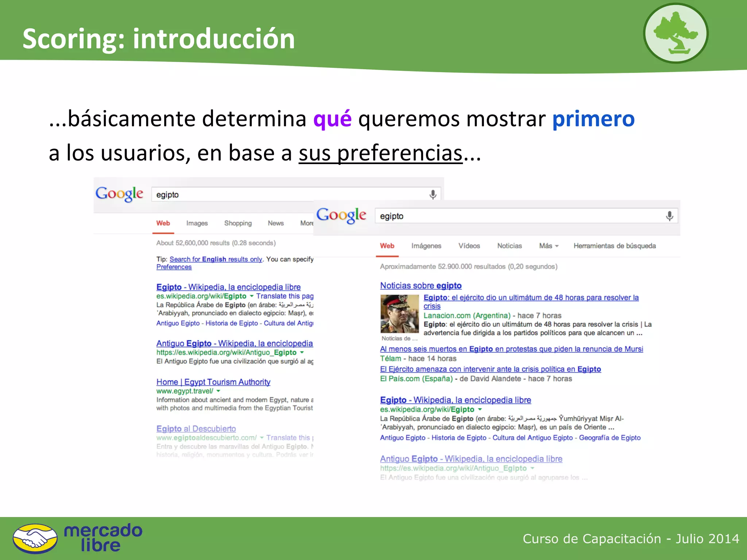Open Home | Egypt Tourism Authority link

coord(213,382)
